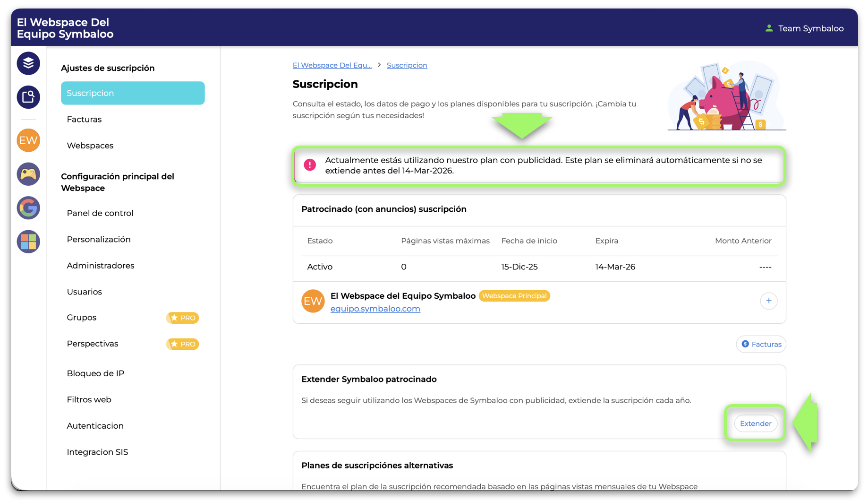
Task: Expand webspace details with plus button
Action: [769, 301]
